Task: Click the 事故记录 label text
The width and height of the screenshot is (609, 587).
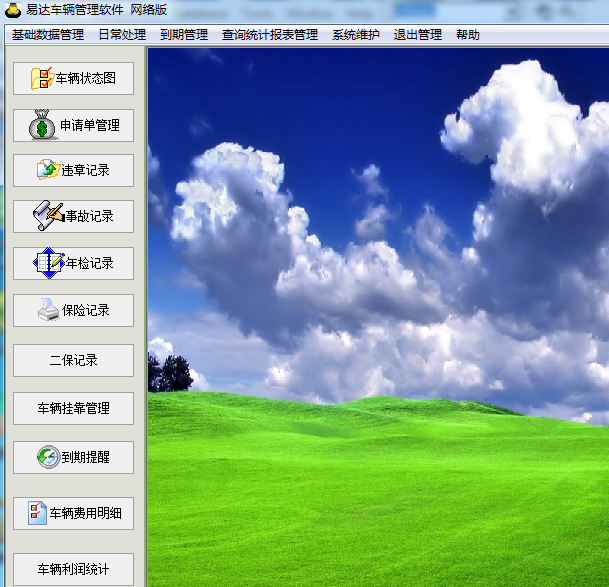Action: click(x=89, y=216)
